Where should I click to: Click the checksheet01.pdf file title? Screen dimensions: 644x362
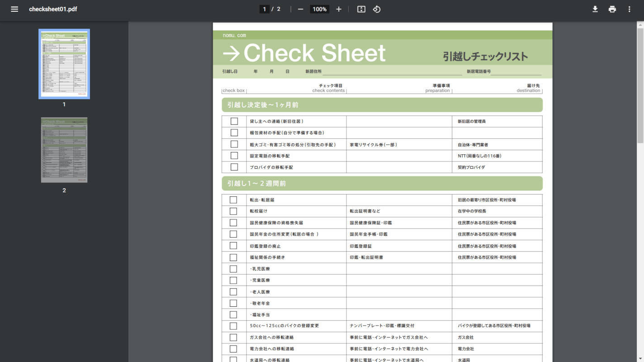pos(53,9)
